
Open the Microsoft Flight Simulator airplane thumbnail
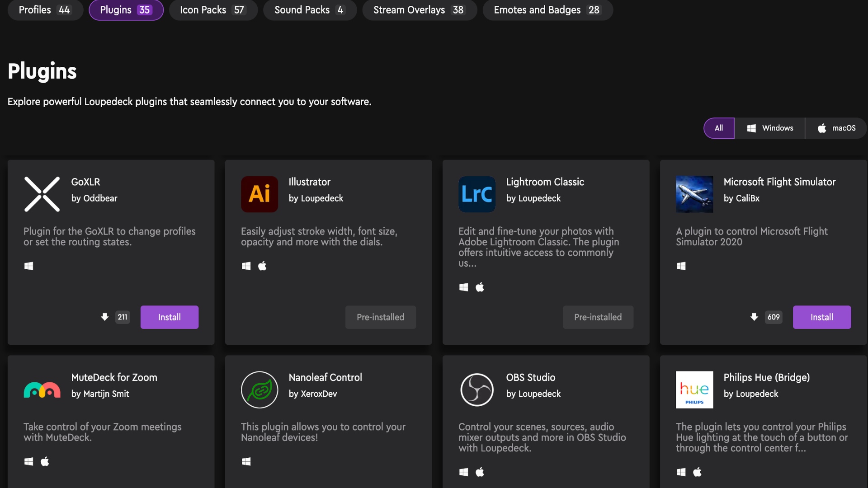click(x=694, y=194)
